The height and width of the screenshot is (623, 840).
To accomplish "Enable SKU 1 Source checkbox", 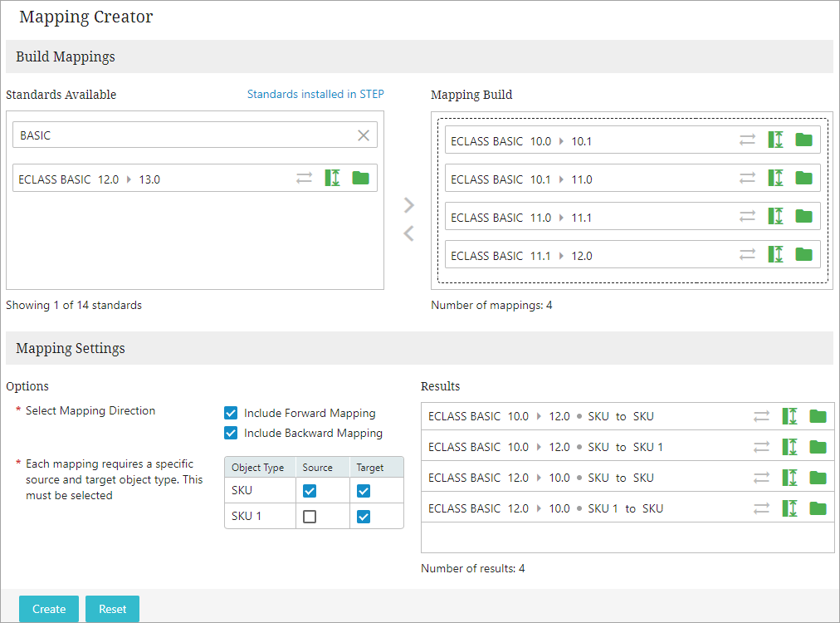I will pos(310,517).
